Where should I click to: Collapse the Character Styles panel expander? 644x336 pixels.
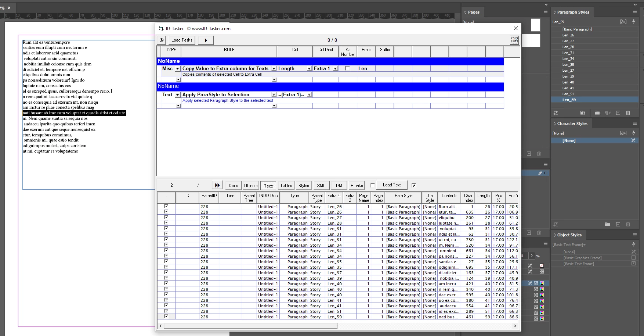coord(554,124)
